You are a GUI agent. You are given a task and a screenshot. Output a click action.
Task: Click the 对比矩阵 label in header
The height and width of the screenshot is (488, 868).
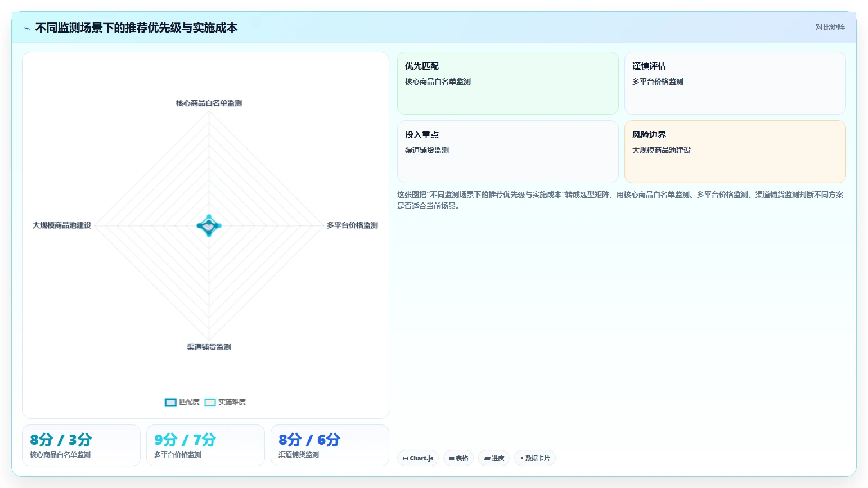(830, 27)
